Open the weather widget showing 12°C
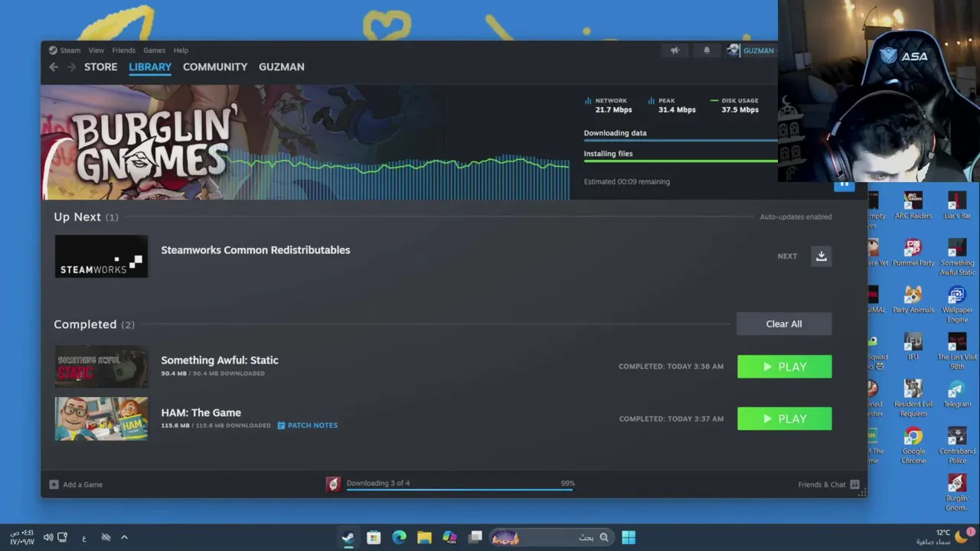This screenshot has height=551, width=980. (x=946, y=537)
